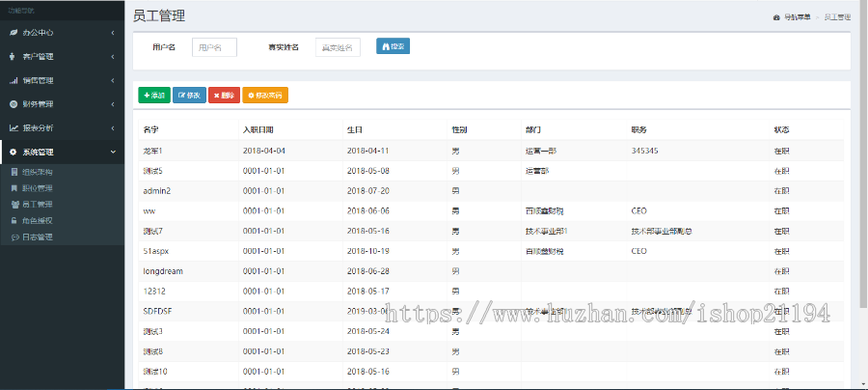Select the row named 51aspx
This screenshot has width=868, height=390.
491,251
